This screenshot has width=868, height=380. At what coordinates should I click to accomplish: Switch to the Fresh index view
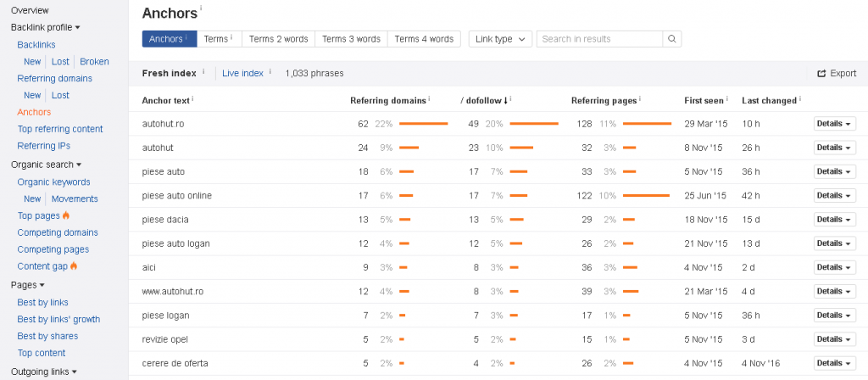pyautogui.click(x=169, y=73)
